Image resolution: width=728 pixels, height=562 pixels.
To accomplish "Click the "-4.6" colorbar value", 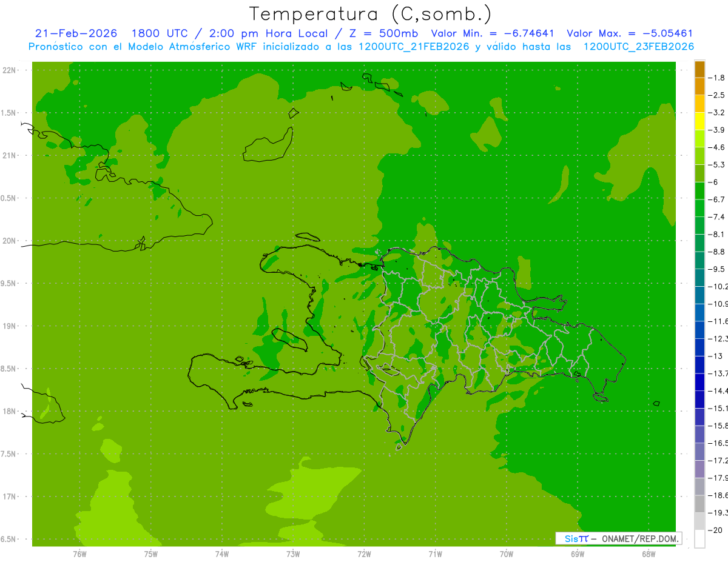I will (x=716, y=147).
